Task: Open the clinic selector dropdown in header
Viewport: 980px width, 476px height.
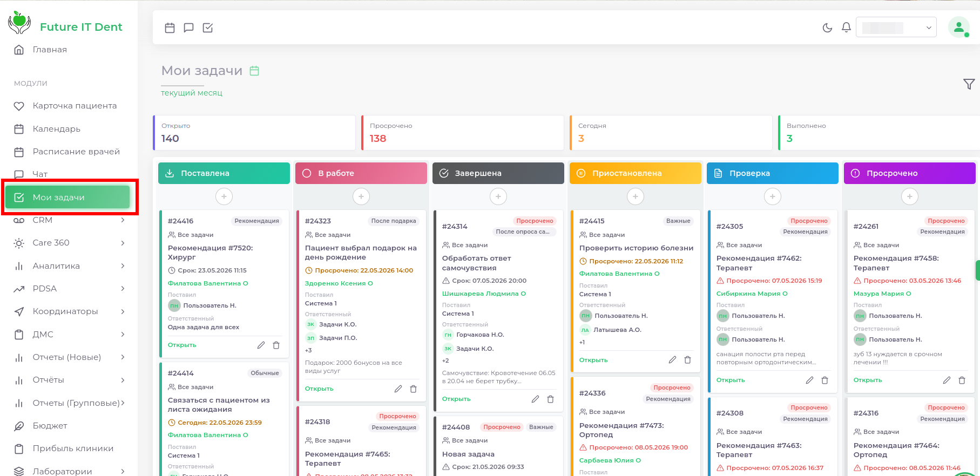Action: (896, 28)
